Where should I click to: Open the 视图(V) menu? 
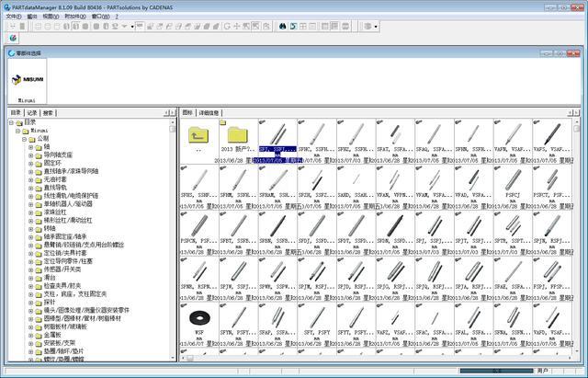click(x=51, y=17)
